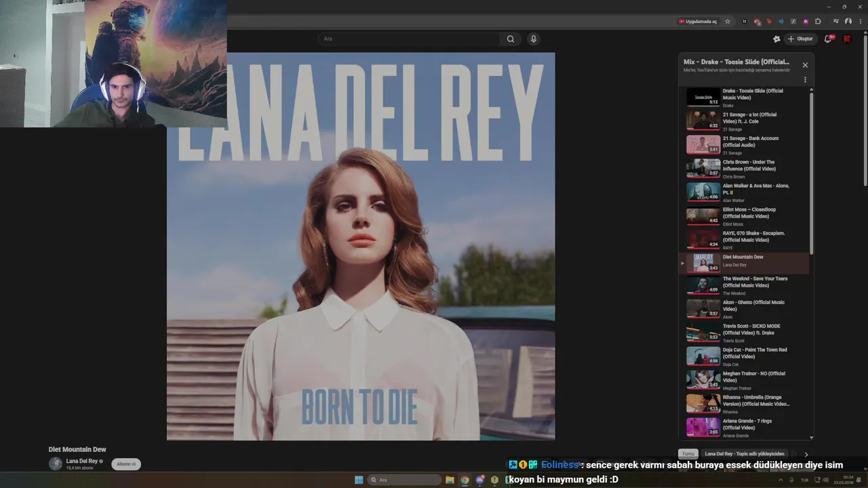Click the Lana Del Rey channel avatar
The image size is (868, 488).
coord(55,464)
